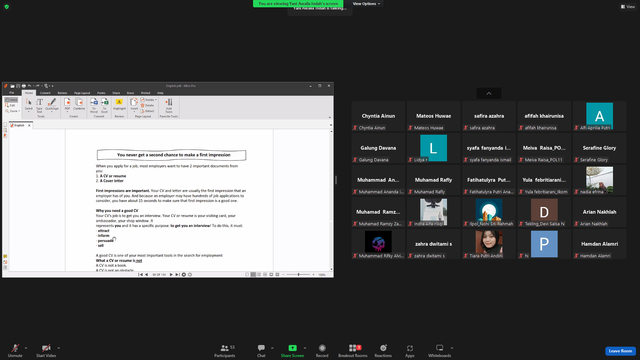Open the File menu in Nitro Pro
This screenshot has width=640, height=360.
coord(12,93)
